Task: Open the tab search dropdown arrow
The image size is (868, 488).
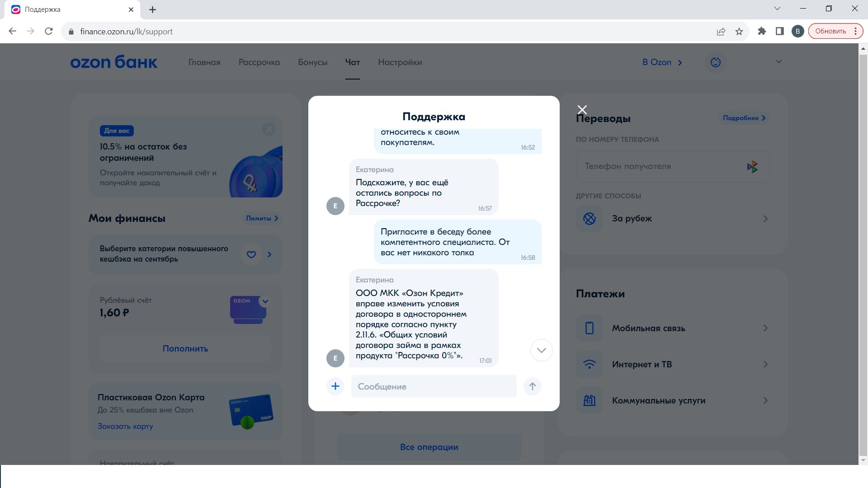Action: tap(777, 9)
